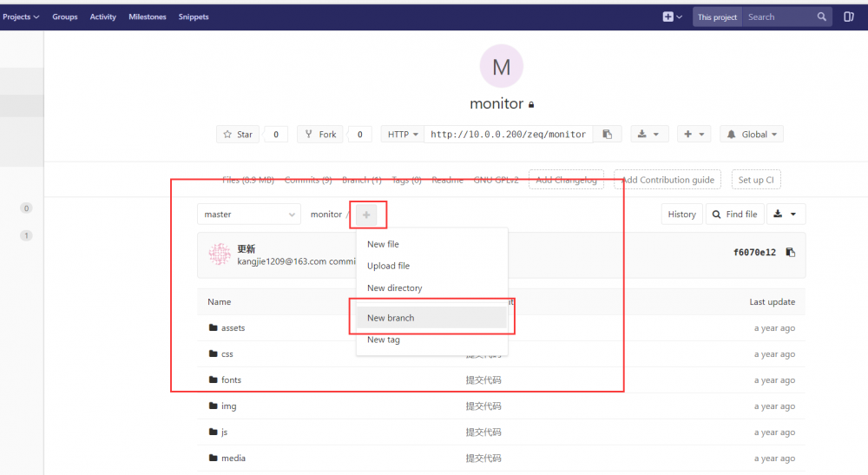The width and height of the screenshot is (868, 475).
Task: Fork the monitor project
Action: (x=320, y=134)
